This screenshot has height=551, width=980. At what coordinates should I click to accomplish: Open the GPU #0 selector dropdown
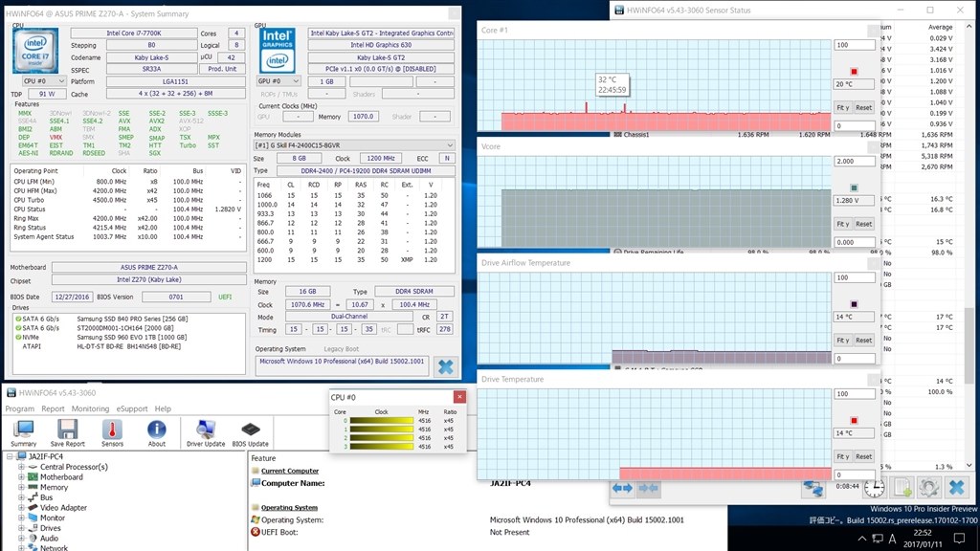(x=278, y=81)
